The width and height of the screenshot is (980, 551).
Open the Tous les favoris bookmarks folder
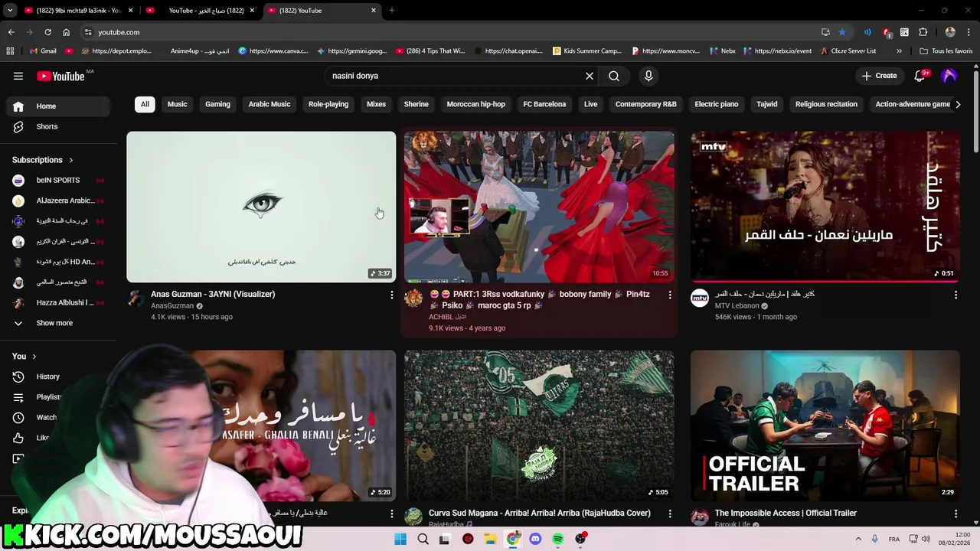946,51
